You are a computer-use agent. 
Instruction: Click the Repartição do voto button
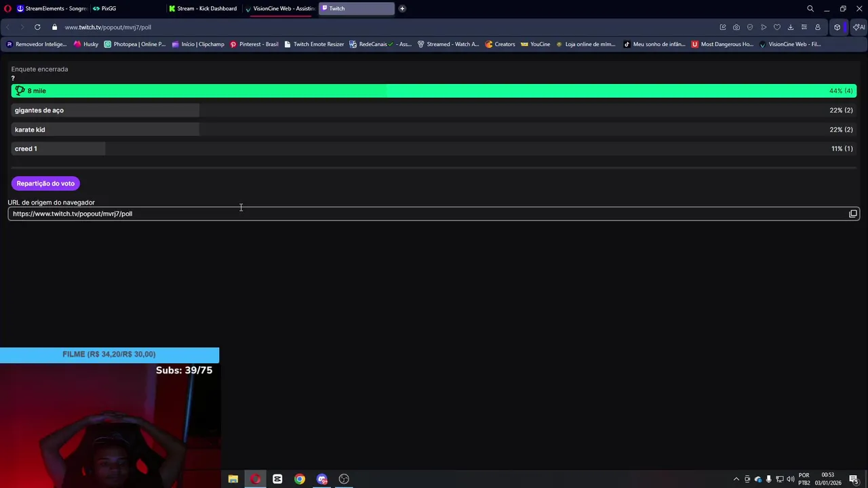point(45,183)
